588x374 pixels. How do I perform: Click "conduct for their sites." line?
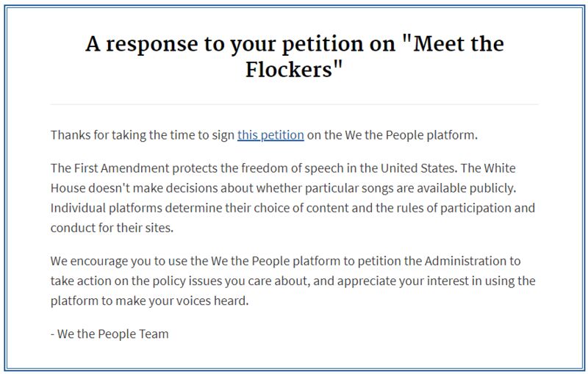click(112, 228)
